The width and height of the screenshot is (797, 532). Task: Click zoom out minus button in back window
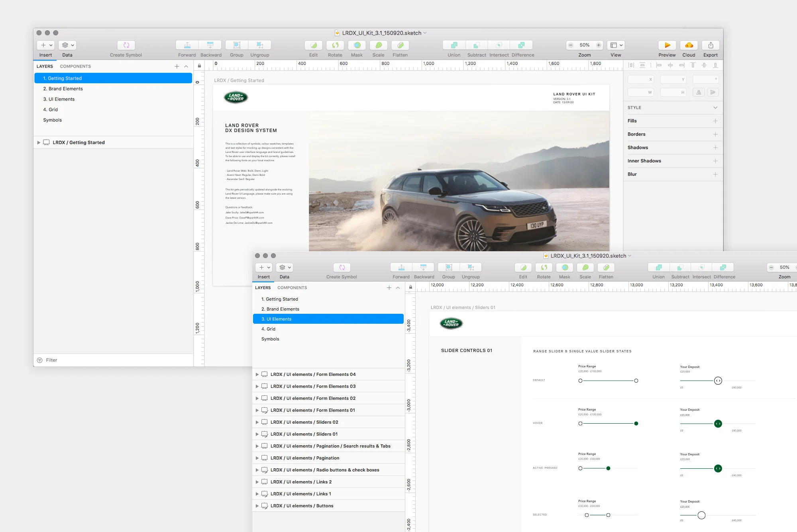click(571, 45)
